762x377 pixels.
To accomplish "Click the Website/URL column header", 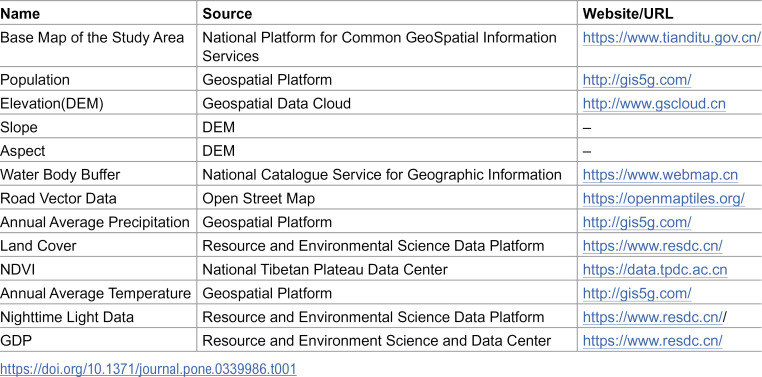I will (x=628, y=14).
